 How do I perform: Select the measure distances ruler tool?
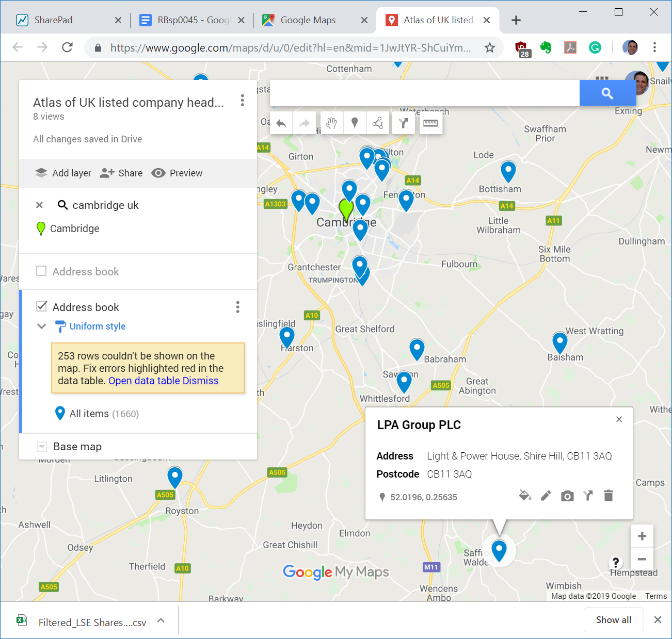[430, 123]
